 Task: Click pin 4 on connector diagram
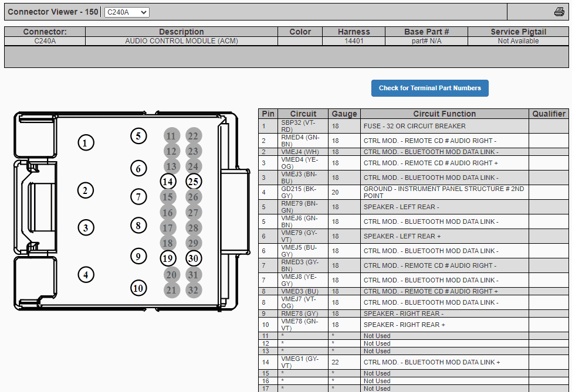(86, 274)
